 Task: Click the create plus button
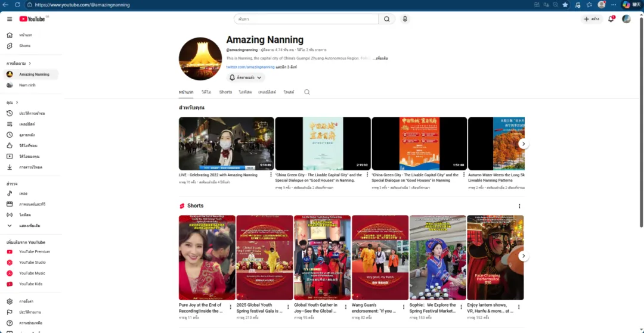[x=592, y=19]
